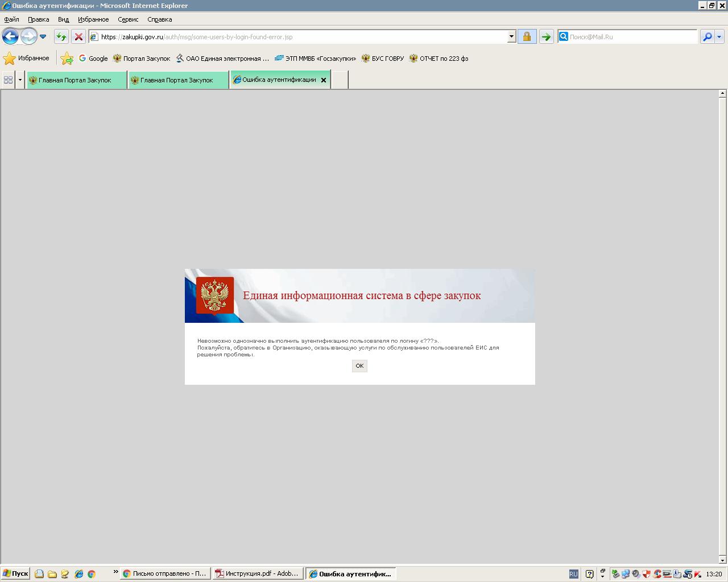This screenshot has height=582, width=728.
Task: Click the search magnifier button
Action: coord(707,37)
